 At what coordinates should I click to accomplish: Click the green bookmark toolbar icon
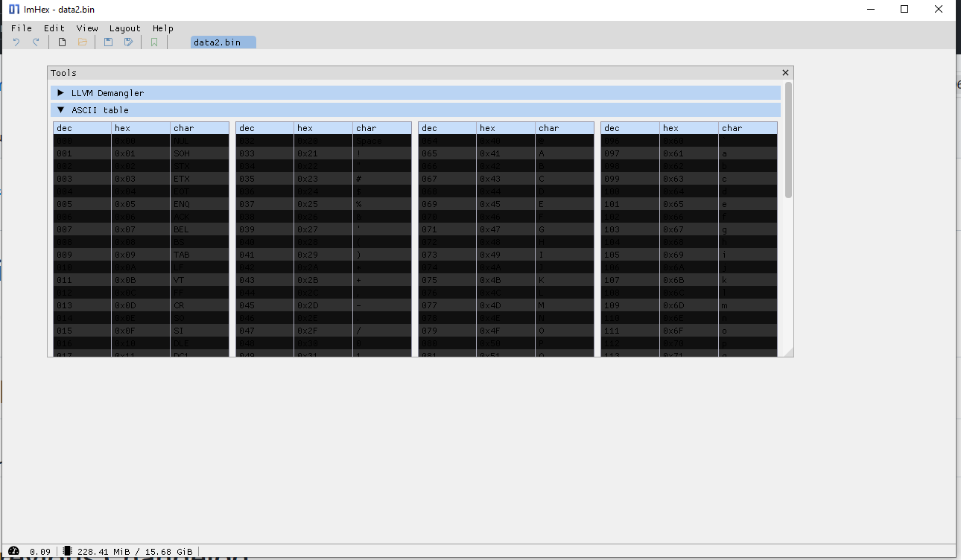click(x=154, y=42)
